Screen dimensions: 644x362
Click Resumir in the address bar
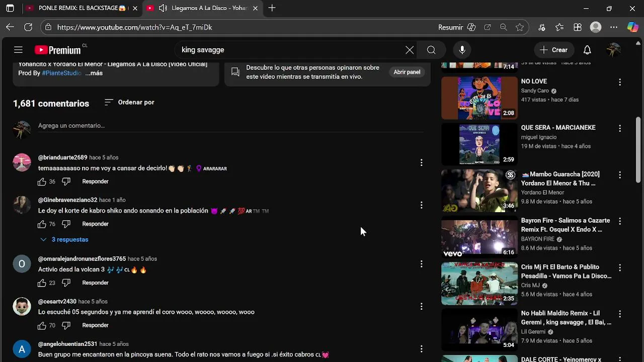450,27
